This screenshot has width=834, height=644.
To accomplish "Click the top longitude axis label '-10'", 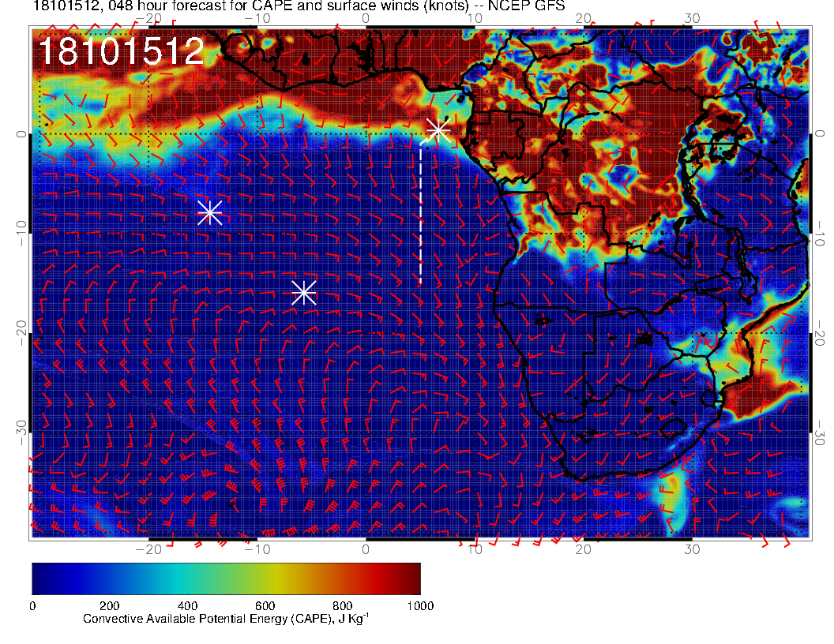I will pyautogui.click(x=257, y=19).
